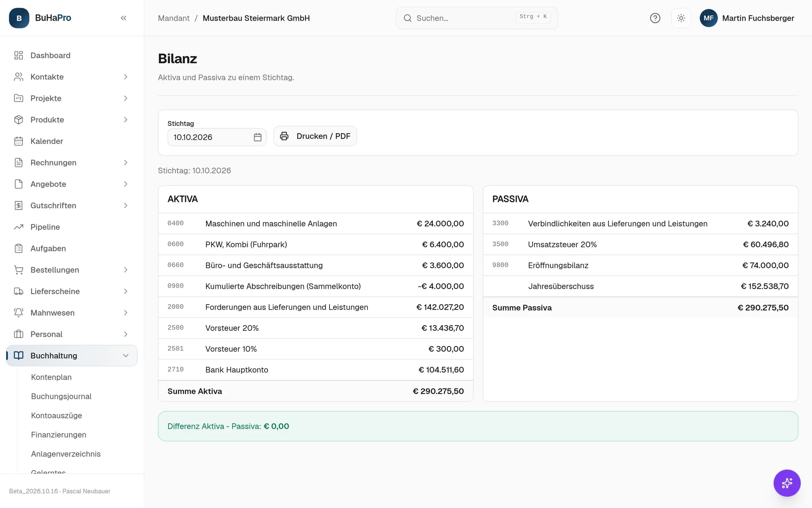Expand the Gutschriften menu chevron

tap(126, 206)
